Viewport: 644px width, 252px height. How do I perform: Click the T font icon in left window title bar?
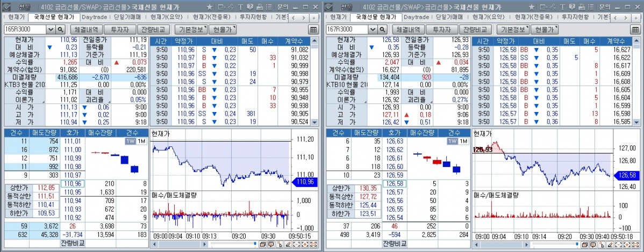click(241, 7)
